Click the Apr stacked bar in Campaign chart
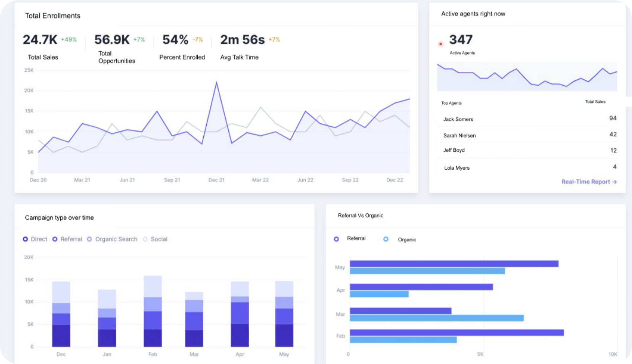 (x=240, y=314)
